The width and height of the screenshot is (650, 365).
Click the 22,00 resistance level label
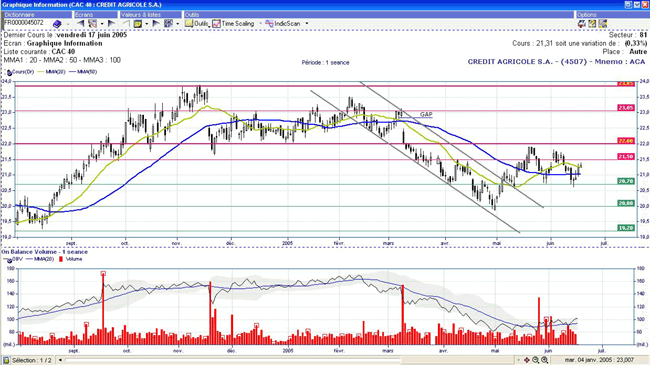pos(626,141)
